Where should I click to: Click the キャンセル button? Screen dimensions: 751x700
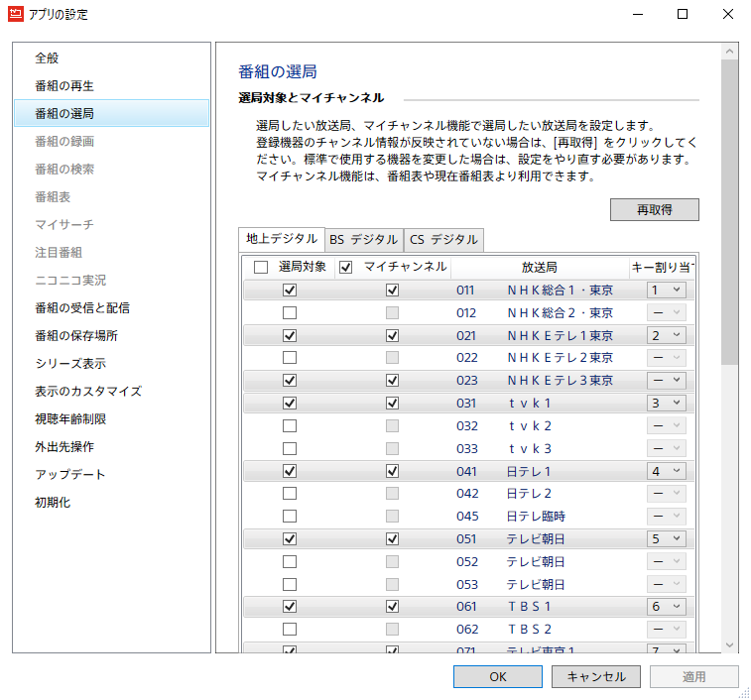pyautogui.click(x=596, y=676)
